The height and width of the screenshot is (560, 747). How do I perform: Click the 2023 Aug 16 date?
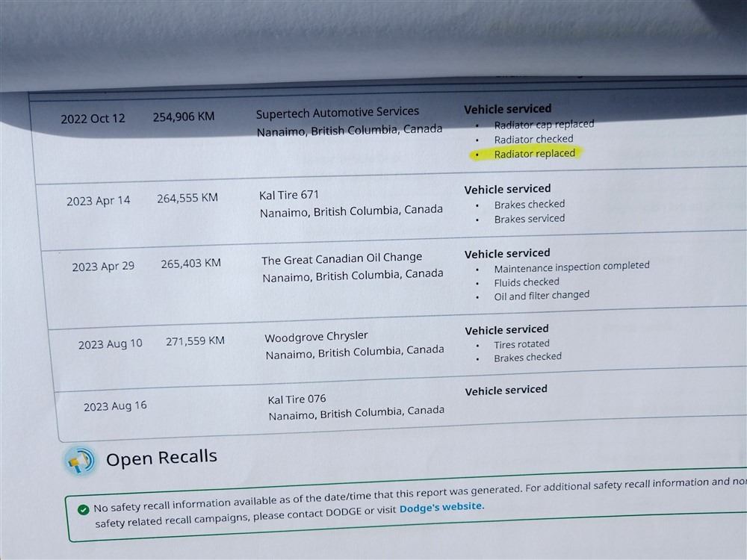[x=115, y=406]
